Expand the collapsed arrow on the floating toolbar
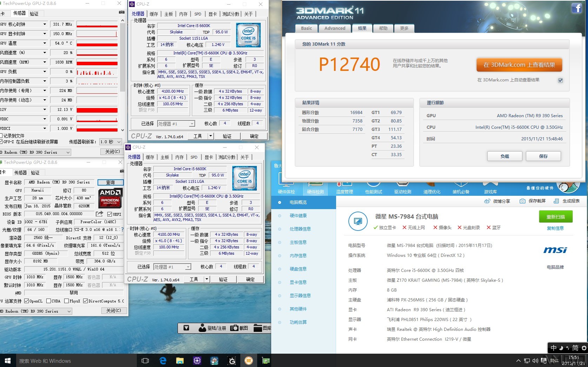This screenshot has width=588, height=367. (186, 328)
